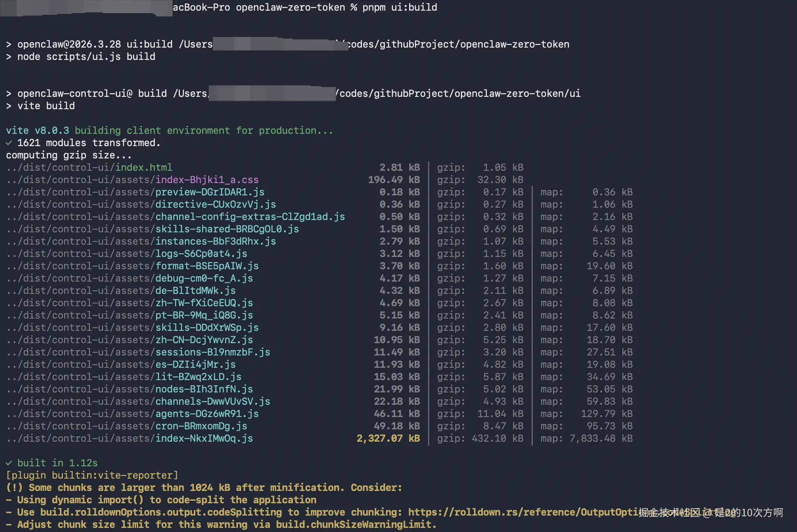Click '[plugin builtin:vite-reporter]' line

pos(92,475)
